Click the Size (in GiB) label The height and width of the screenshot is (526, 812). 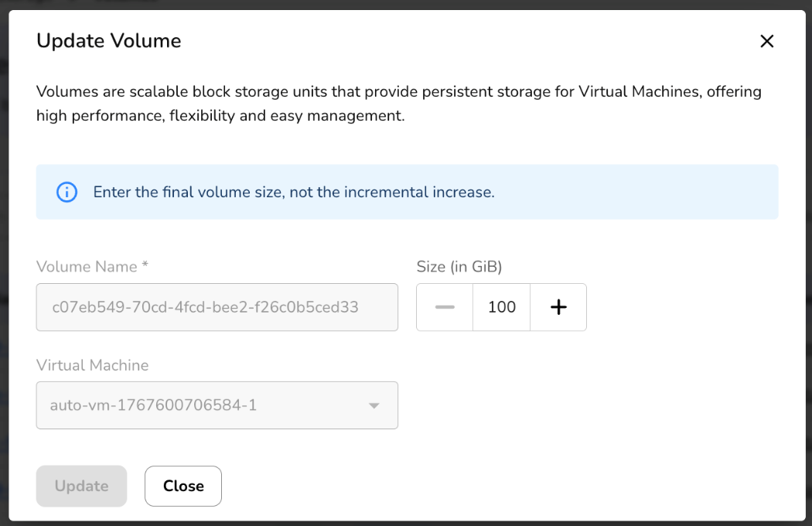459,267
